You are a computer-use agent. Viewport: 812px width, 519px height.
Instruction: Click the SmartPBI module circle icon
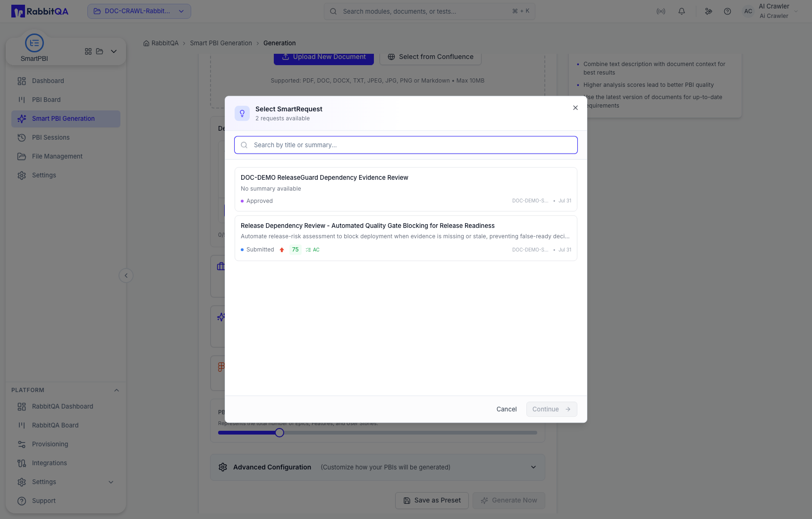[34, 43]
